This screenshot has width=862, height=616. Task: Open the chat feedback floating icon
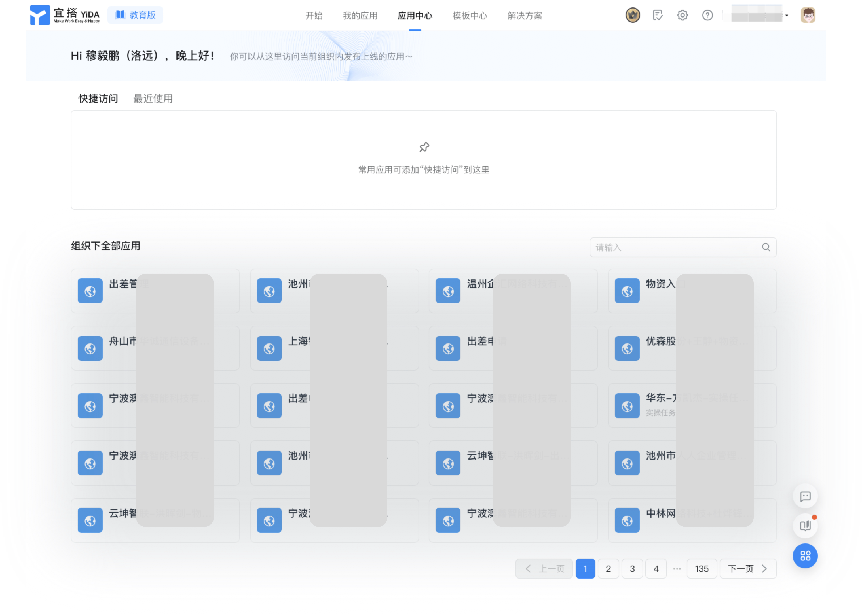coord(805,496)
